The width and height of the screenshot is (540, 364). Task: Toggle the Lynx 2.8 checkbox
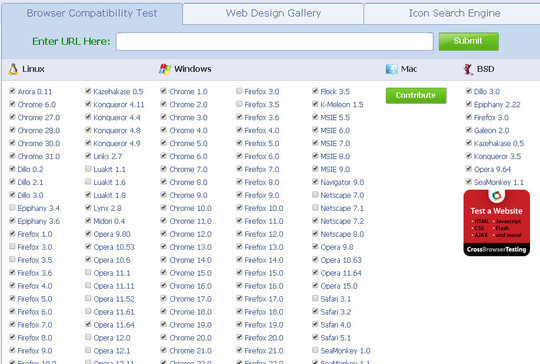click(x=88, y=207)
